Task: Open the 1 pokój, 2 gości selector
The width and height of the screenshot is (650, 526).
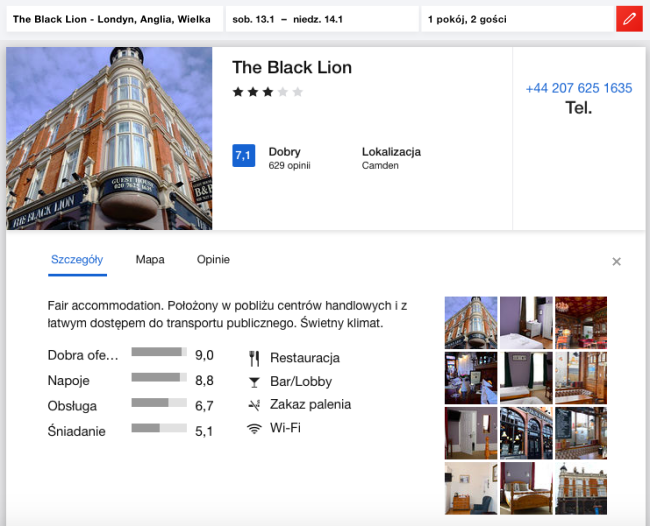Action: tap(516, 19)
